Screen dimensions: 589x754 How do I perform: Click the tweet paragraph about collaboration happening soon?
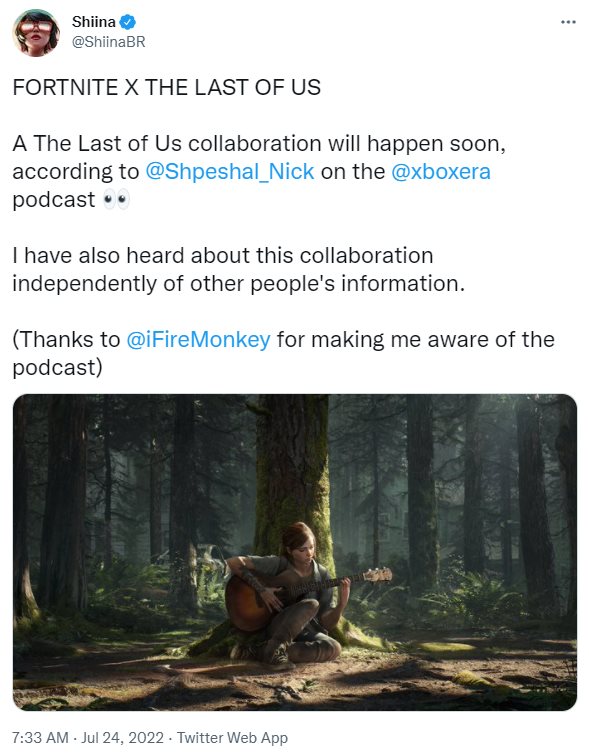259,172
